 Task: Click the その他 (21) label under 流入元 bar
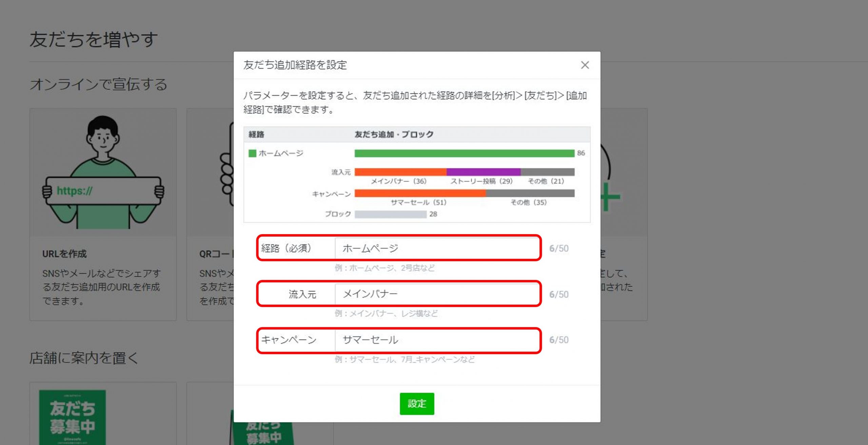click(546, 181)
